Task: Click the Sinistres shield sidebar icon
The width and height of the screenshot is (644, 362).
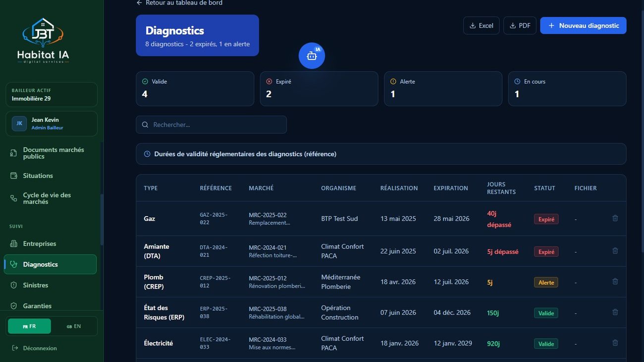Action: (14, 285)
